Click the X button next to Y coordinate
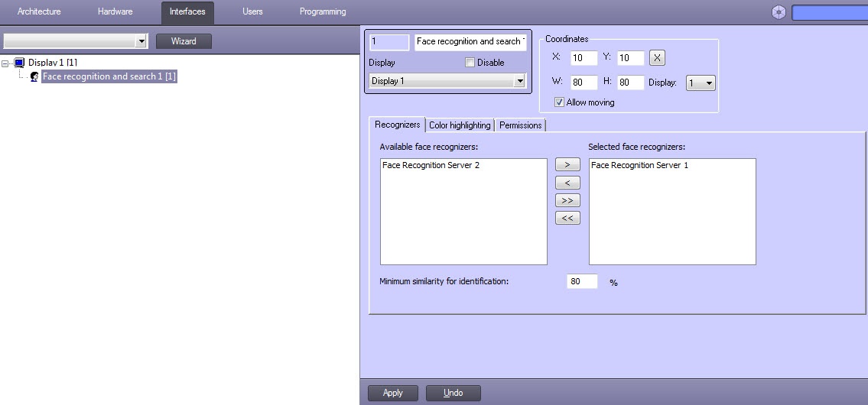This screenshot has width=868, height=405. pyautogui.click(x=657, y=57)
